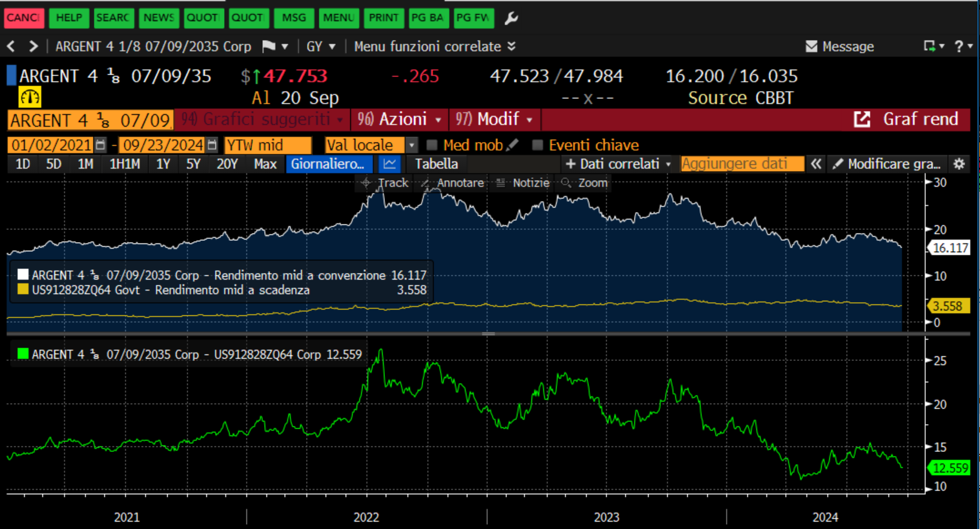Viewport: 980px width, 529px height.
Task: Open calendar for start date 01/02/2021
Action: (x=101, y=145)
